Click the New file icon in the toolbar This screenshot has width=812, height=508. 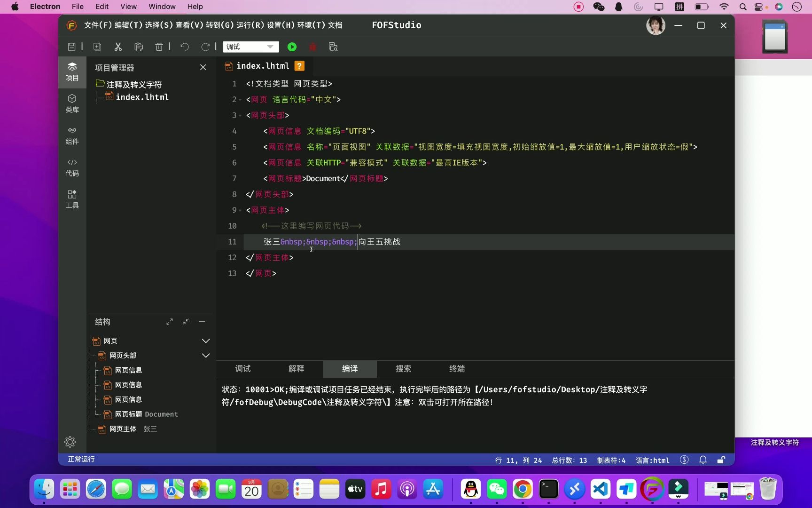click(x=97, y=47)
